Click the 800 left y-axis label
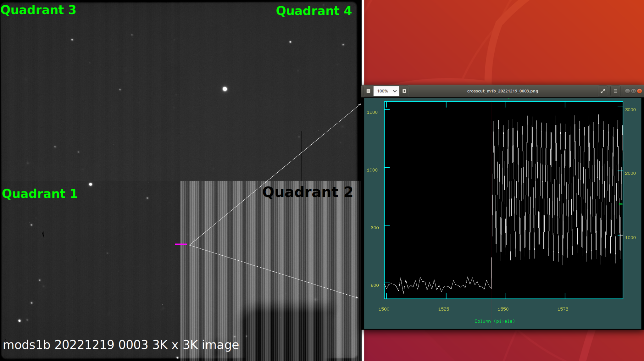 (375, 228)
